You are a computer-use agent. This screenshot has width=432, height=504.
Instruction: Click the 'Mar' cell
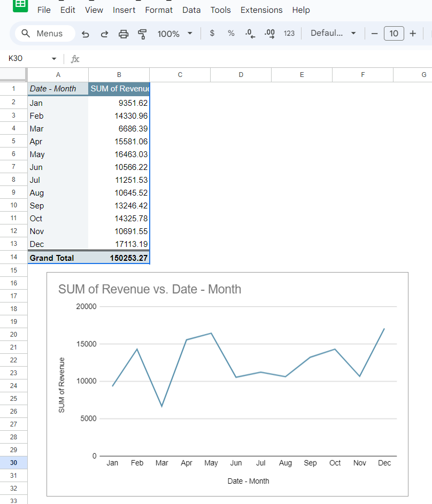coord(58,129)
